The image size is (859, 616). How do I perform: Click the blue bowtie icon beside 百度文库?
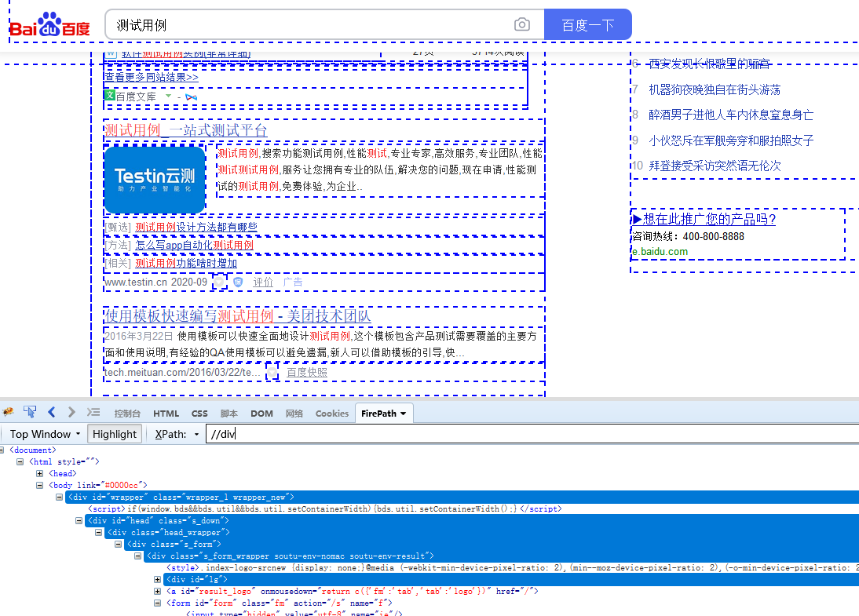tap(191, 97)
